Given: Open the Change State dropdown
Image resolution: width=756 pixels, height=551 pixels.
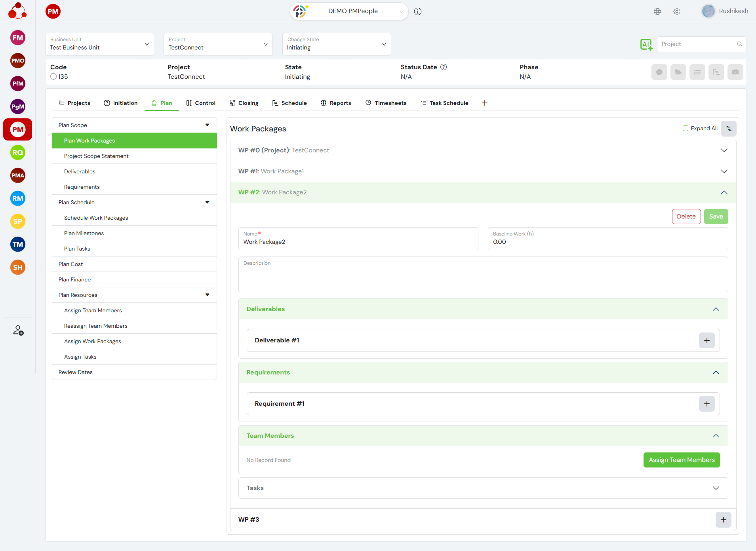Looking at the screenshot, I should (x=336, y=44).
